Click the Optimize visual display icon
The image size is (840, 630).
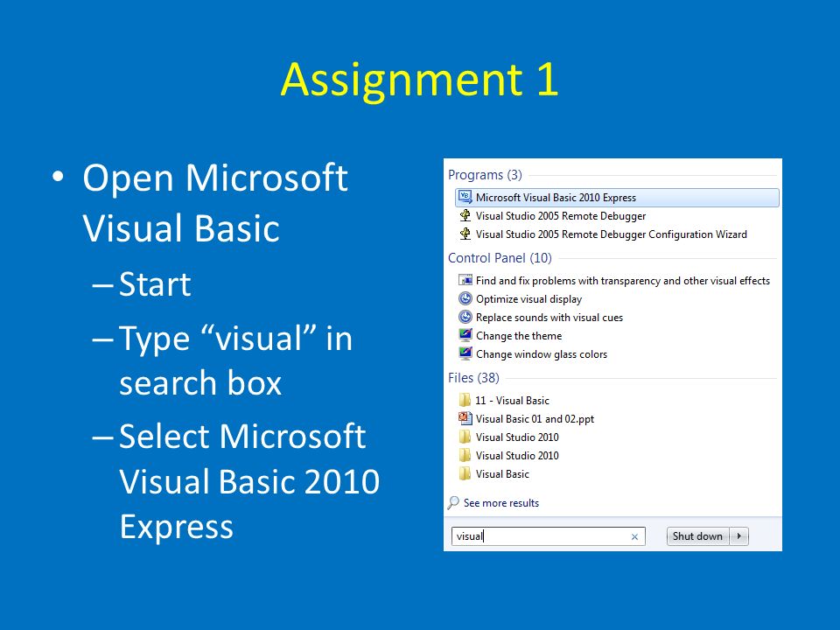465,298
